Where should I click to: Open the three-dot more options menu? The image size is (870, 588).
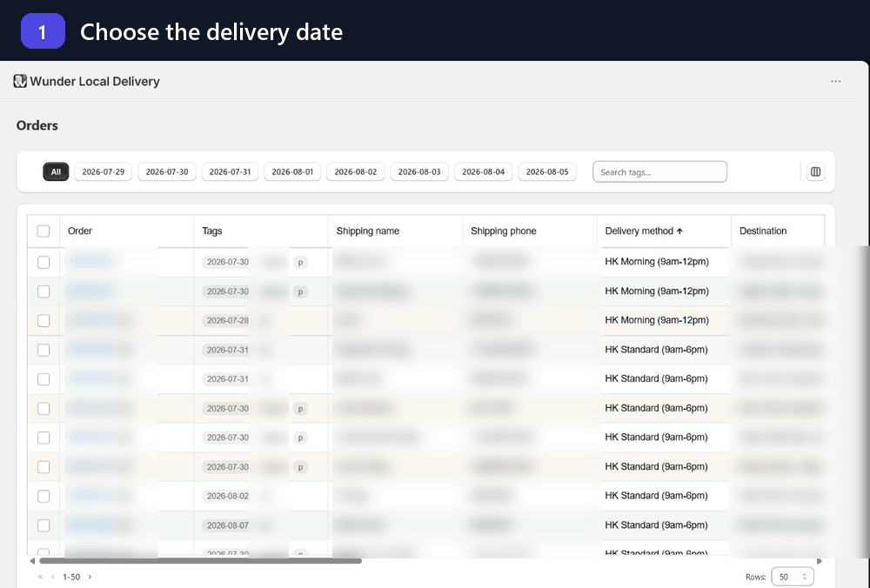pyautogui.click(x=835, y=81)
